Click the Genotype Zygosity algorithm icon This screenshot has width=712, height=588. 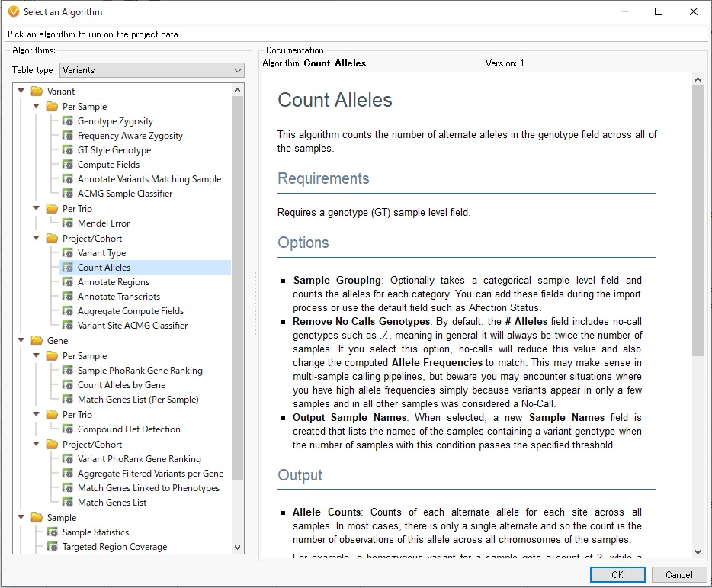(68, 120)
